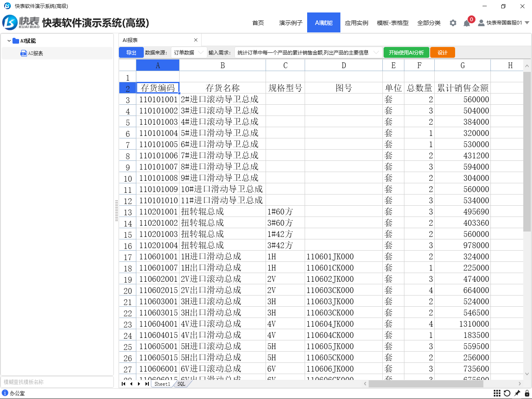The width and height of the screenshot is (532, 399).
Task: Click the 图号 header cell
Action: tap(344, 88)
